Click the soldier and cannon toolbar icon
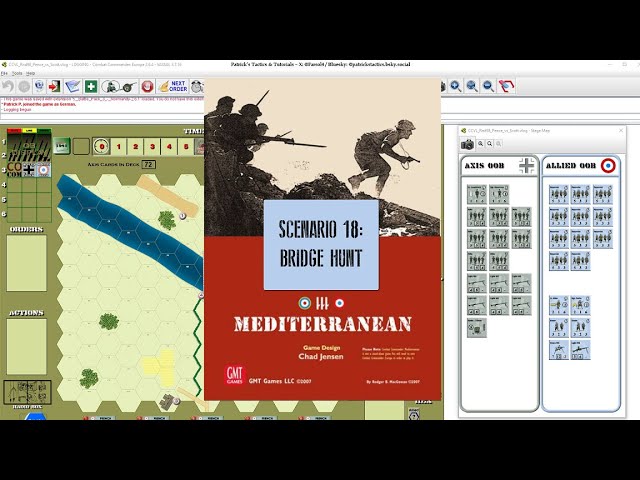 click(x=119, y=86)
